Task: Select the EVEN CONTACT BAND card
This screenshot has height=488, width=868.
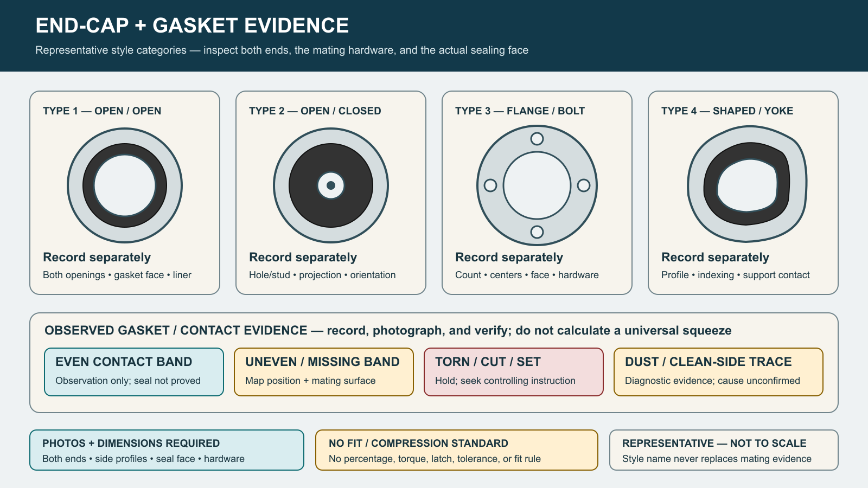Action: click(x=134, y=372)
